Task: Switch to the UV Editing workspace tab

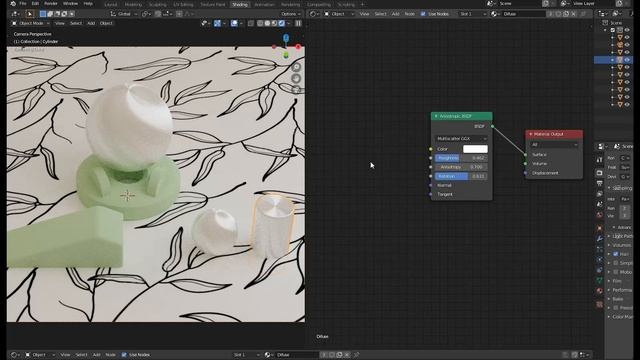Action: tap(183, 4)
